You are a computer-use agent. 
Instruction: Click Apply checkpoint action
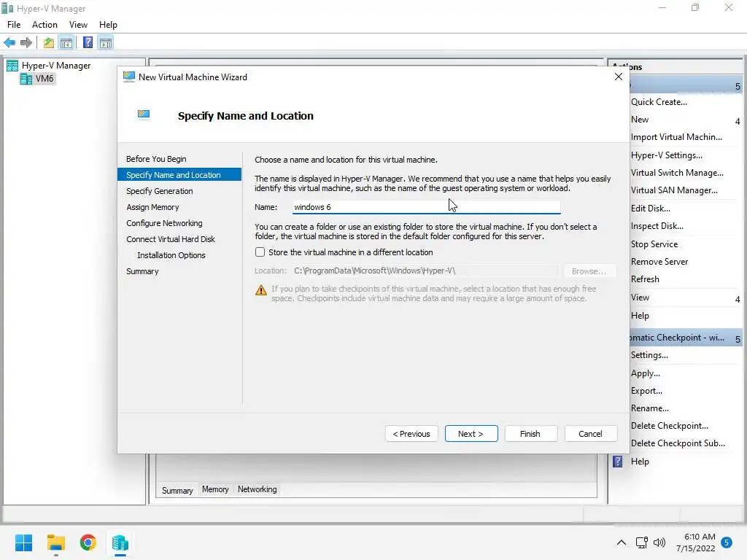click(x=646, y=373)
